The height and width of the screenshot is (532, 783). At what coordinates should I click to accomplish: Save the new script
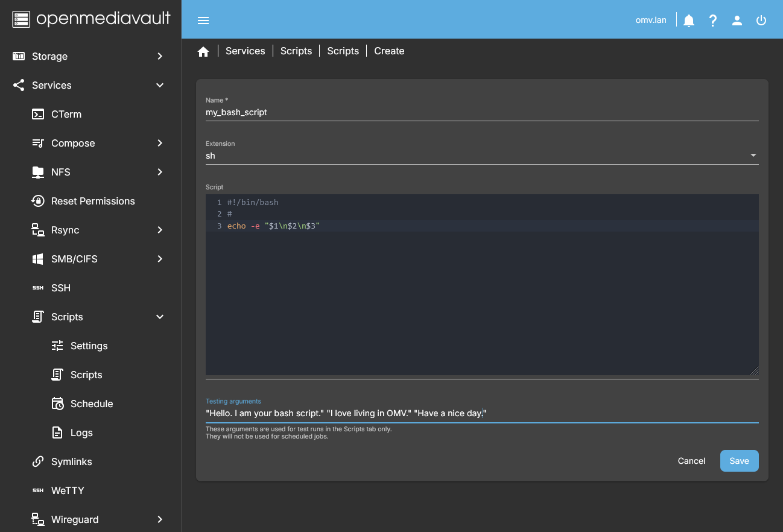[739, 461]
